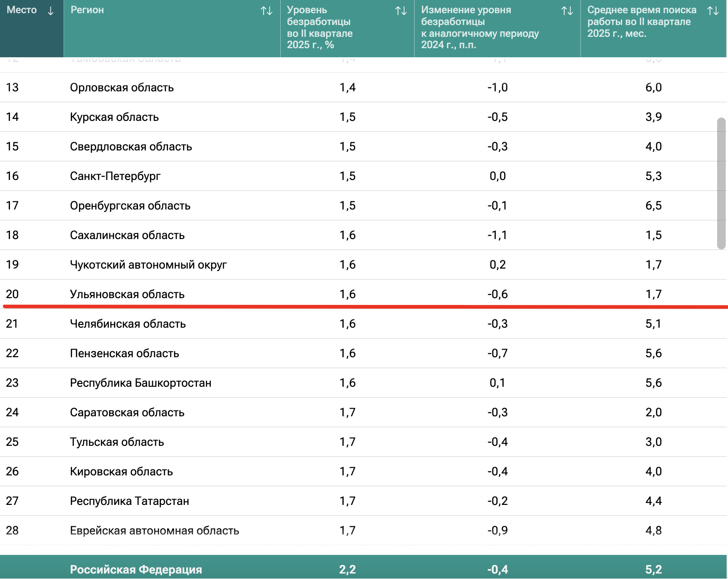Select the Оренбургская область row name

click(130, 206)
